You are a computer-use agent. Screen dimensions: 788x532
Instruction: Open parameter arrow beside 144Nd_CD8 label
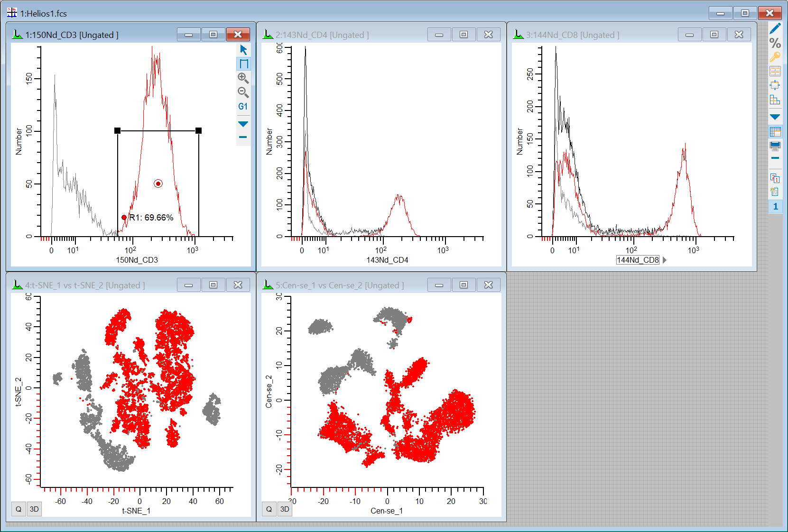[x=665, y=260]
